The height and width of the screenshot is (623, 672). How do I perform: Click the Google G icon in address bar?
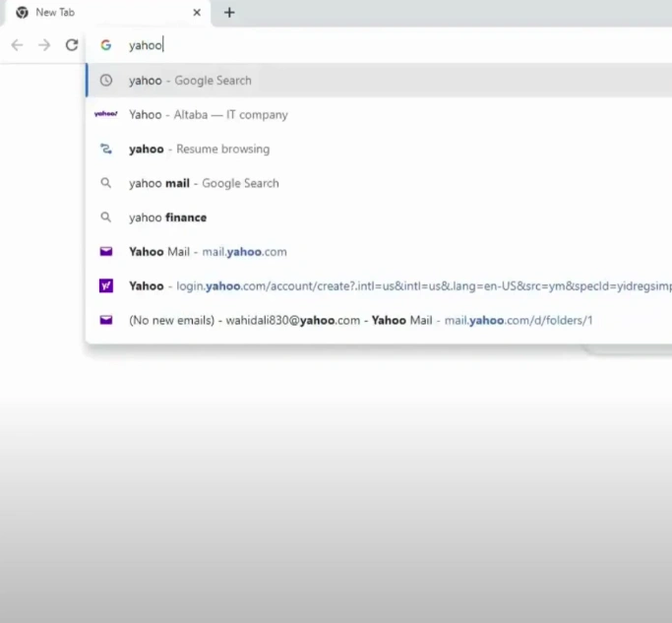(106, 45)
